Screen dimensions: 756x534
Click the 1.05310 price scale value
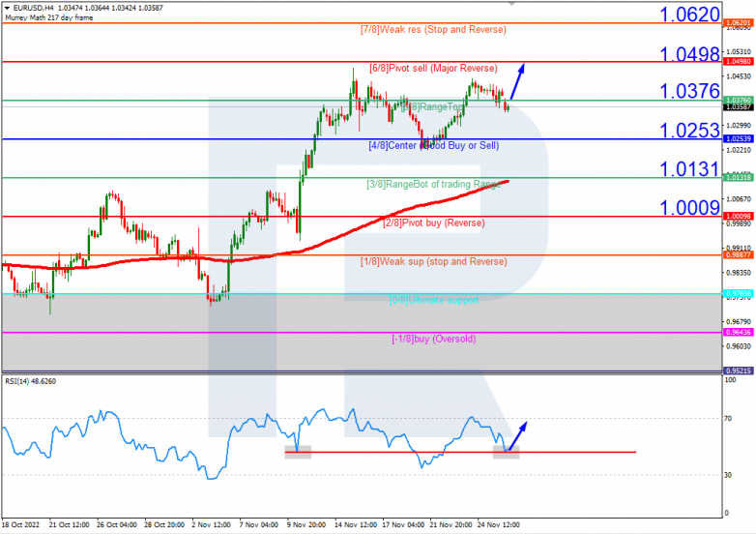click(x=739, y=51)
